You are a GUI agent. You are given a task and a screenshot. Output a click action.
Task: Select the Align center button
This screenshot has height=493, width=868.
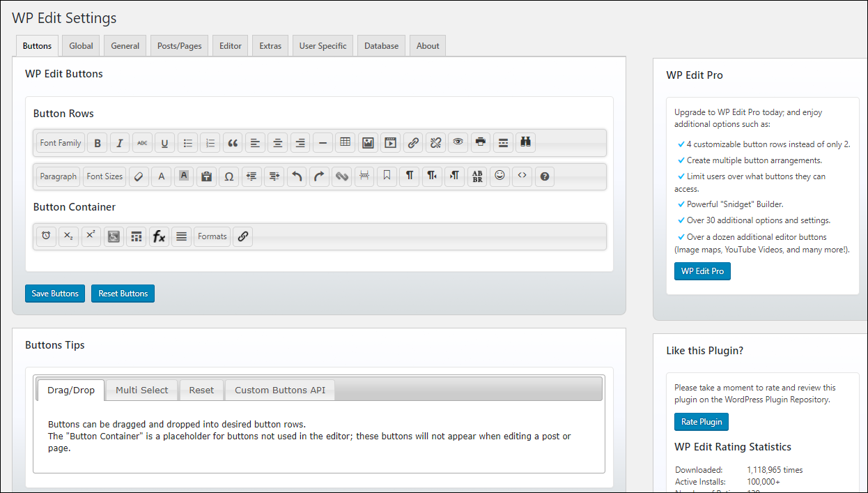tap(278, 143)
